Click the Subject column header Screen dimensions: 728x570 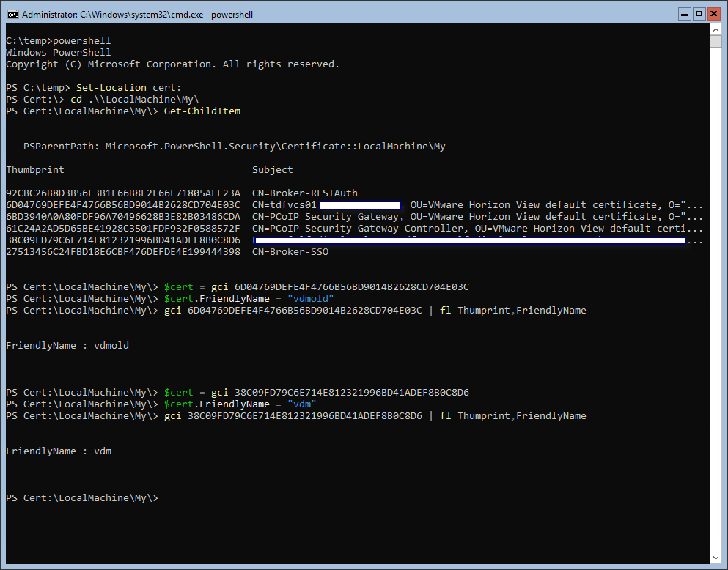tap(273, 170)
